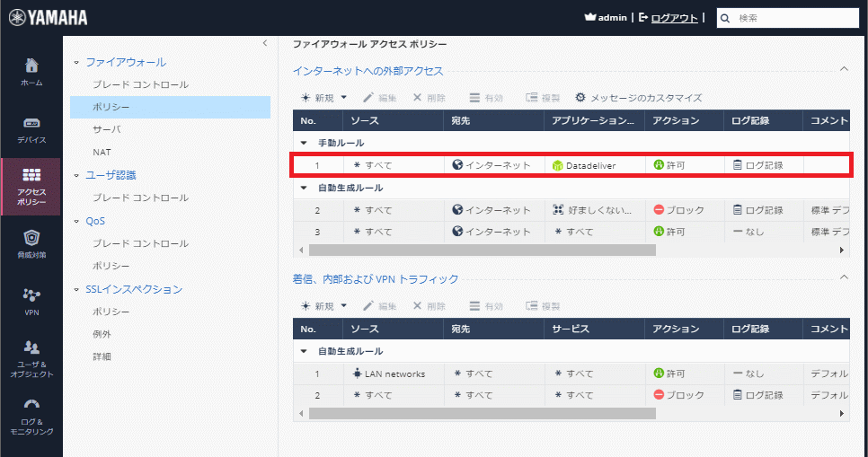The height and width of the screenshot is (457, 868).
Task: Collapse the ファイアウォール tree node
Action: (x=76, y=63)
